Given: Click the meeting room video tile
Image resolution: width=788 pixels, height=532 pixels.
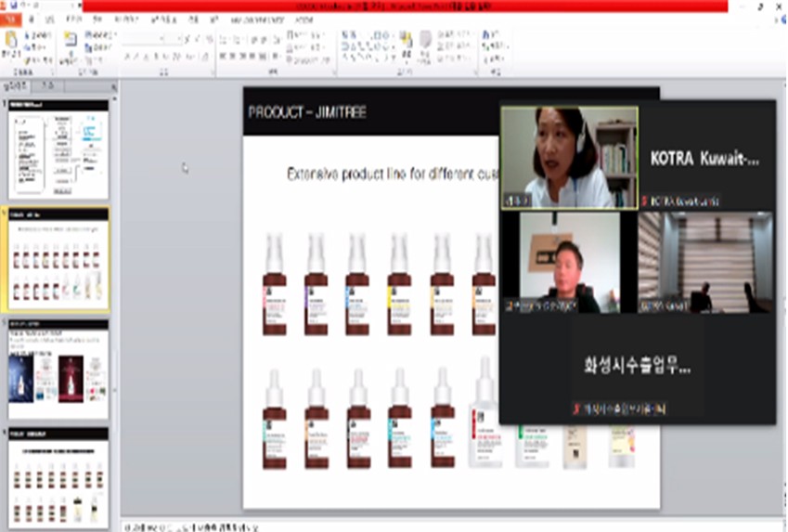Looking at the screenshot, I should [x=705, y=263].
